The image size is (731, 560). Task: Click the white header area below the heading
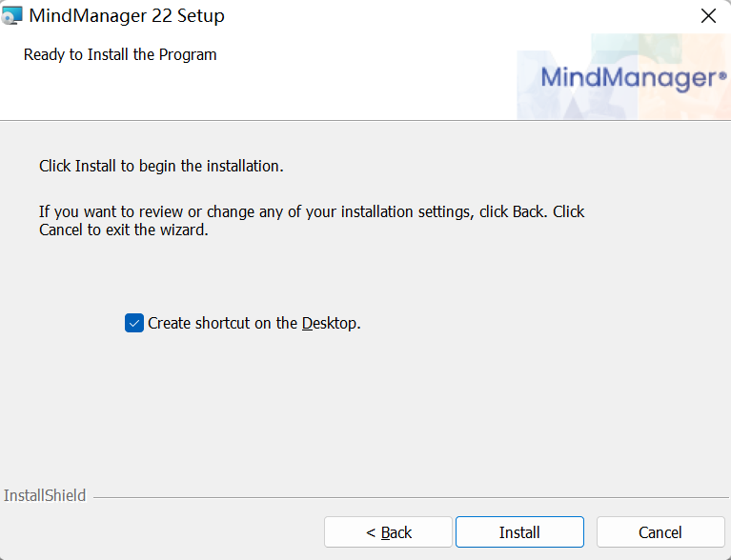257,93
